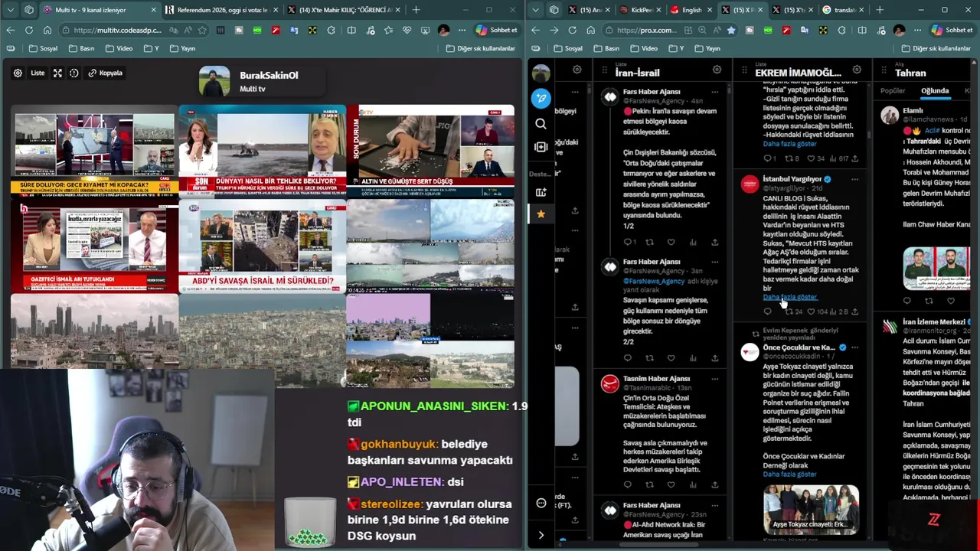The image size is (980, 551).
Task: Like the İstanbul Yargılıyor post with 104 likes
Action: click(x=818, y=312)
